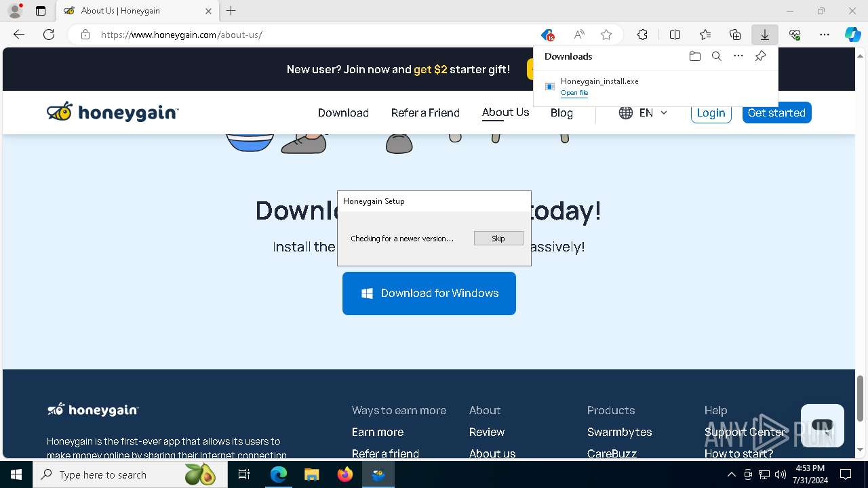Open more options in Downloads panel
This screenshot has height=488, width=868.
[738, 56]
